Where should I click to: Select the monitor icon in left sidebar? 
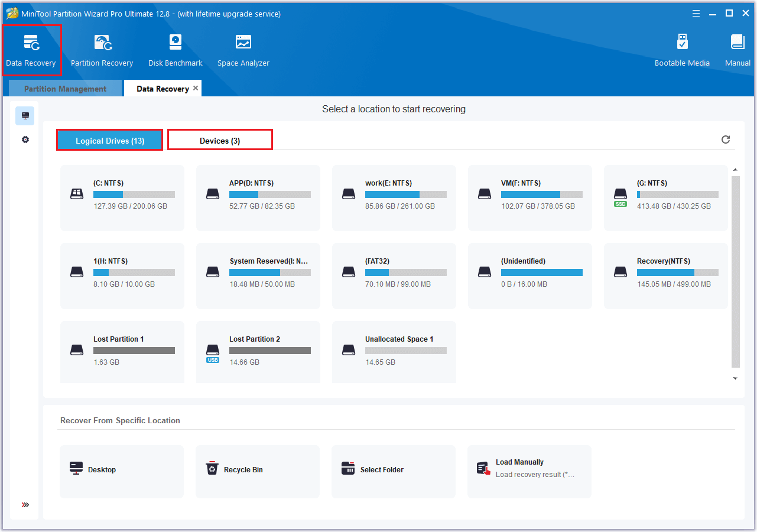click(x=25, y=116)
